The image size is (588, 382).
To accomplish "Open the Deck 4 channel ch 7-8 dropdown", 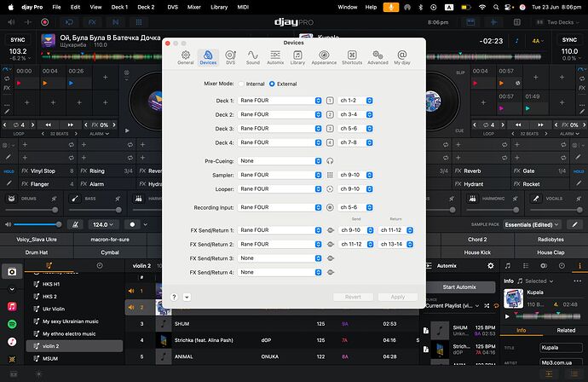I will 355,142.
